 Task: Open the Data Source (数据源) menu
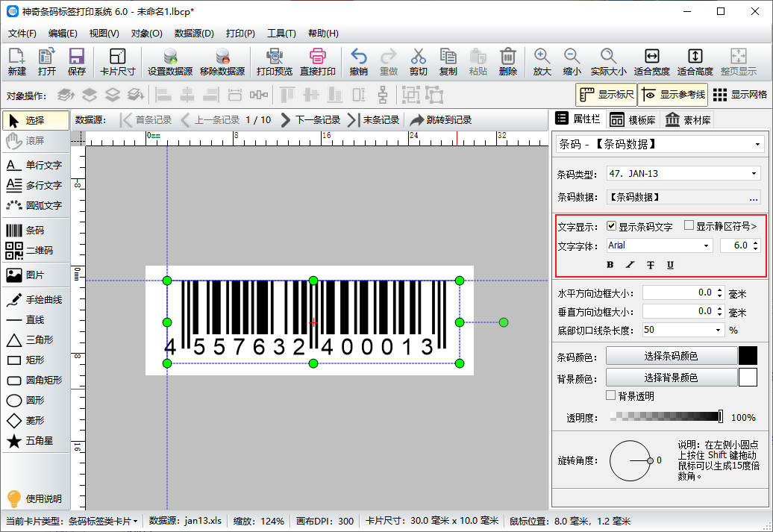[193, 34]
